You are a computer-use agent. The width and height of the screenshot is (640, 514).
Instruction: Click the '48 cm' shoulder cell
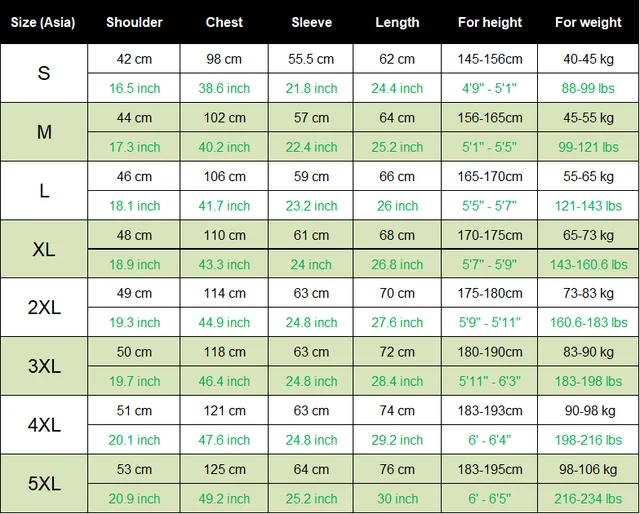click(134, 235)
